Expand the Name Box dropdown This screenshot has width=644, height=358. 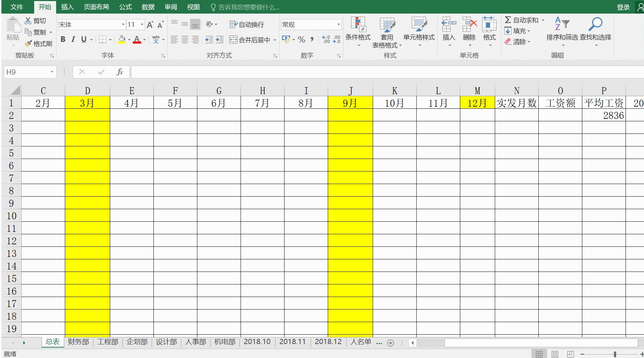click(52, 72)
